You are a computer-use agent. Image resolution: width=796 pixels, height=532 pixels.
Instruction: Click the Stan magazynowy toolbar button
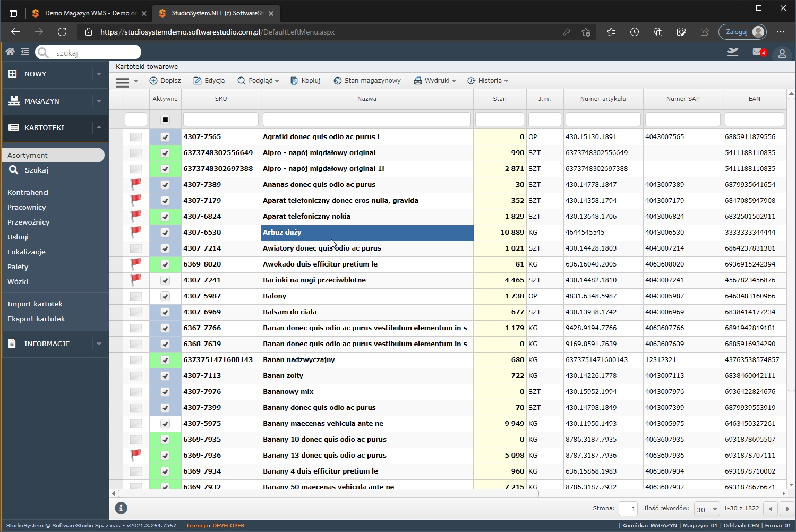pos(367,81)
